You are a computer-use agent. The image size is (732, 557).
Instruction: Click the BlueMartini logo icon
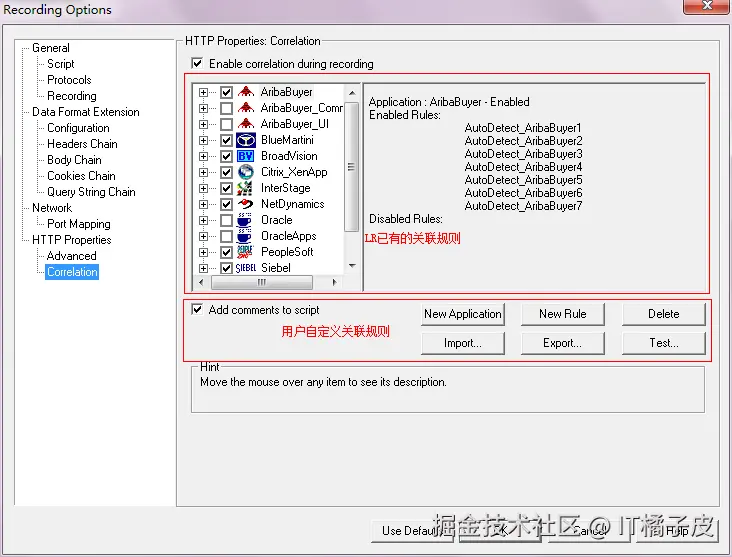click(246, 140)
